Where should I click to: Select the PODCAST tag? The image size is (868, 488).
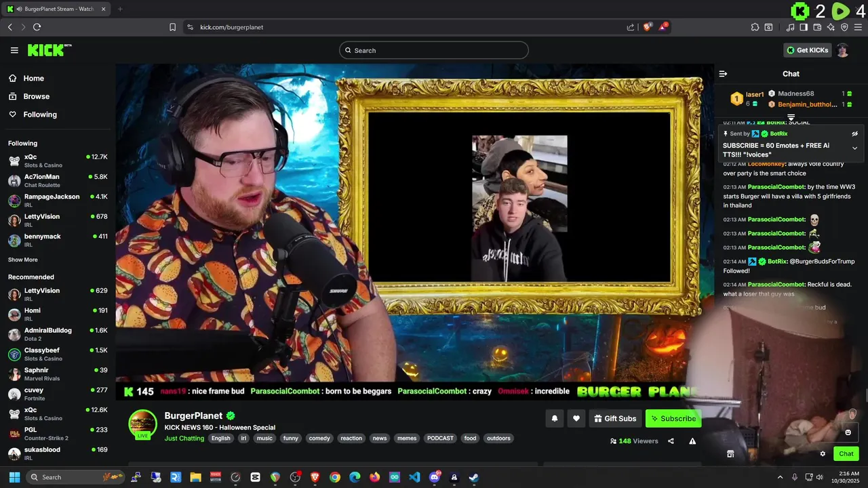click(440, 439)
